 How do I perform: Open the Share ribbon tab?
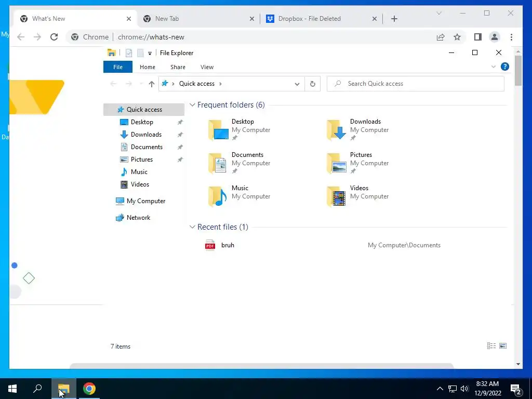178,67
